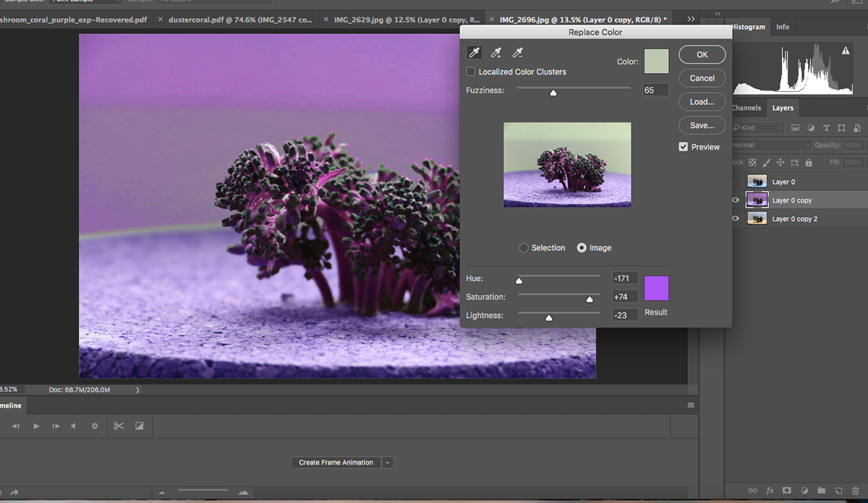Collapse the panels with double arrows
Screen dimensions: 868x503
[718, 14]
